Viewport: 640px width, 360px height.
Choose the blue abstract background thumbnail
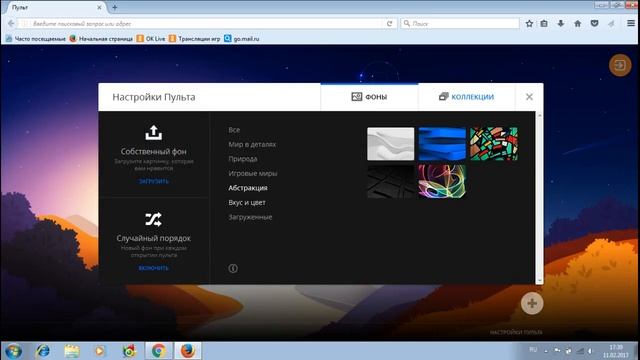(442, 144)
